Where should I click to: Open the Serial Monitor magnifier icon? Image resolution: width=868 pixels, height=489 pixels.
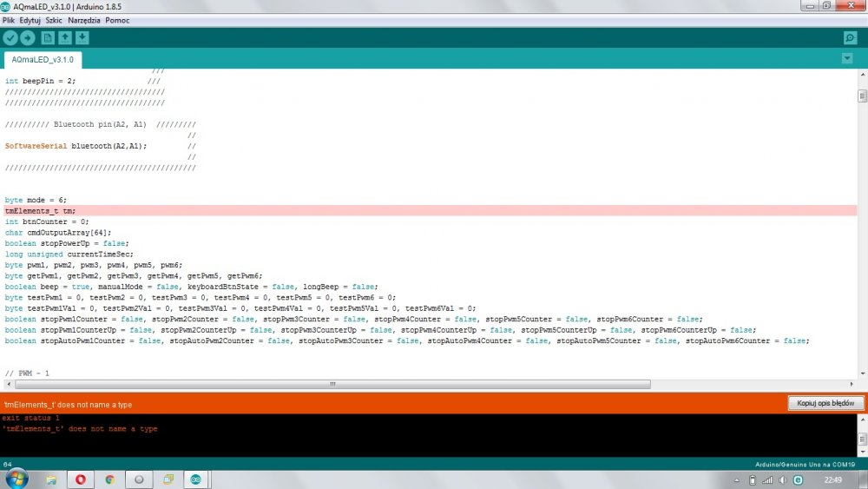[850, 38]
